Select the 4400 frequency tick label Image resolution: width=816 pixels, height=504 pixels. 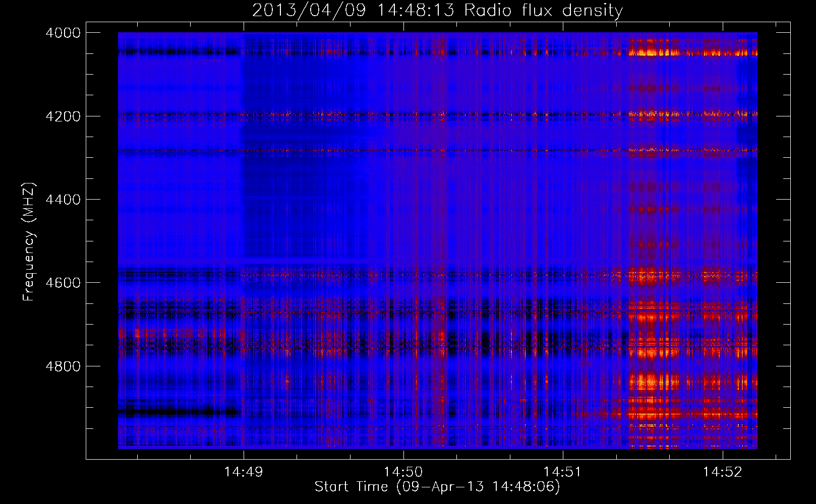point(63,200)
